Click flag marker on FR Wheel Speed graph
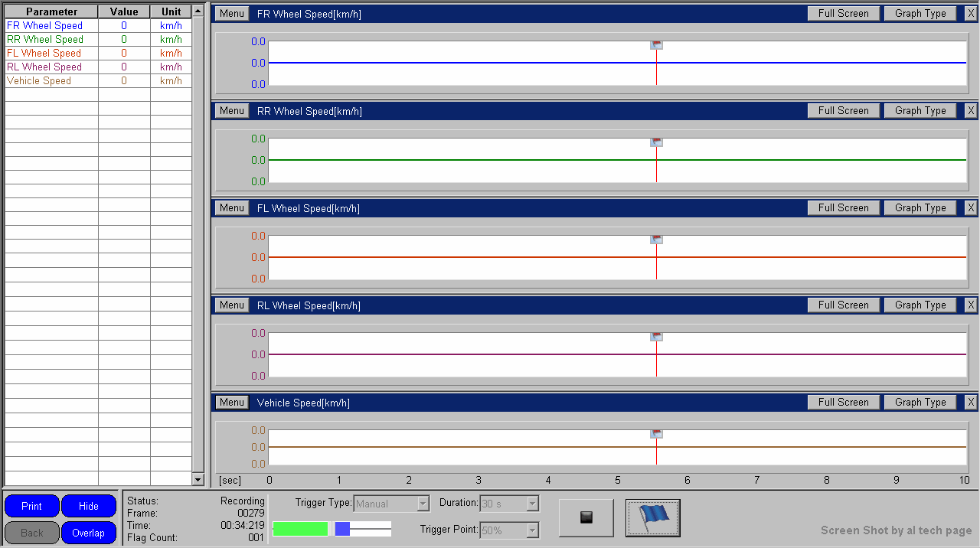This screenshot has height=548, width=980. (656, 45)
